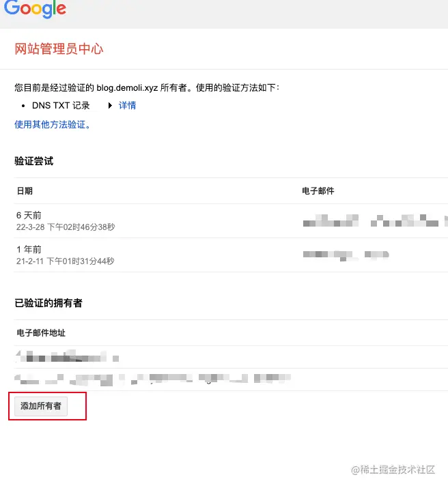Open the 详情 link
448x488 pixels.
click(127, 106)
